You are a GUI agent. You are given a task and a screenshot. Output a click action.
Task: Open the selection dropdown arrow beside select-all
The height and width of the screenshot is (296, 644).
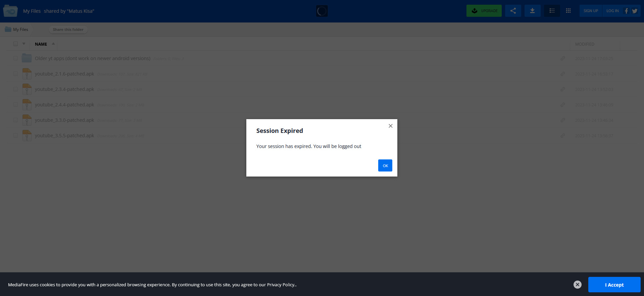[x=24, y=44]
